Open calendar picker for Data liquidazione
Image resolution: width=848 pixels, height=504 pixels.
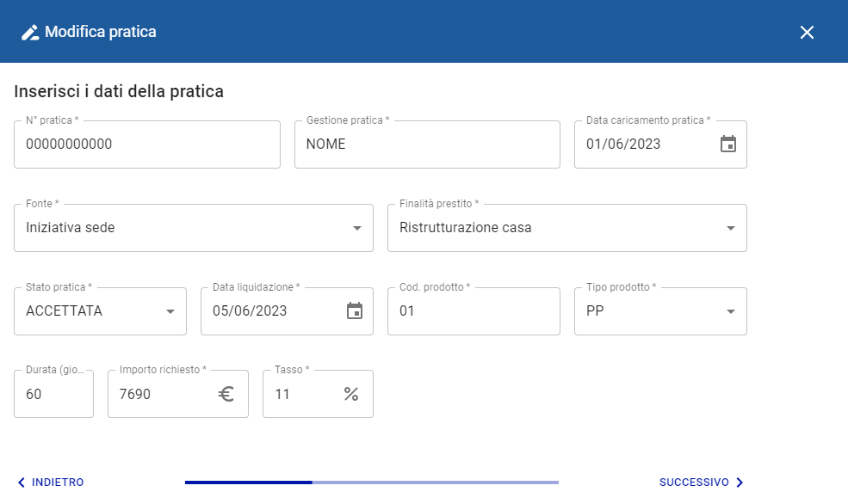(355, 311)
